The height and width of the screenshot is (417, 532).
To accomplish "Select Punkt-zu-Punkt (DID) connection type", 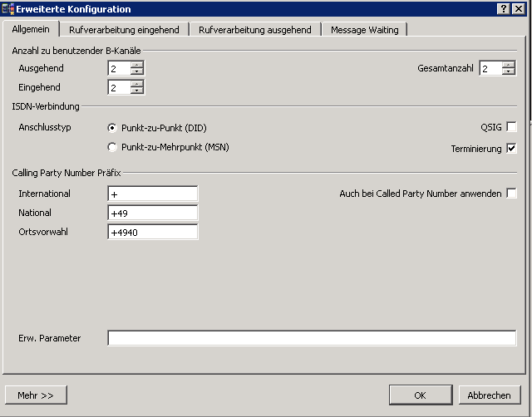I will pyautogui.click(x=112, y=128).
